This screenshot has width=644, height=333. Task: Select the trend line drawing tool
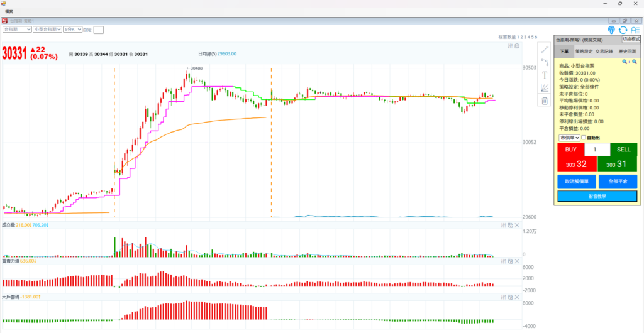(x=545, y=50)
